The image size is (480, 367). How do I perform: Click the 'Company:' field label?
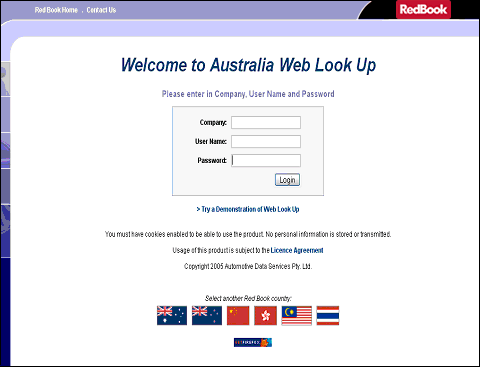click(213, 122)
